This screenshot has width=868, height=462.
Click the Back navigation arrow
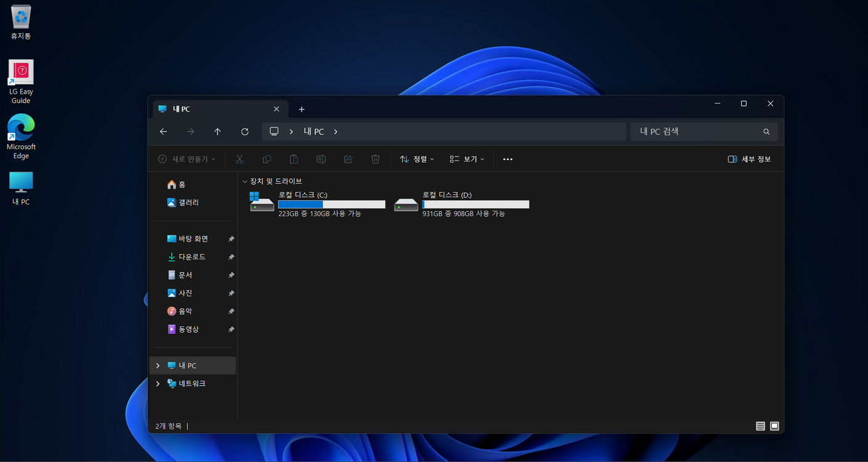[163, 132]
